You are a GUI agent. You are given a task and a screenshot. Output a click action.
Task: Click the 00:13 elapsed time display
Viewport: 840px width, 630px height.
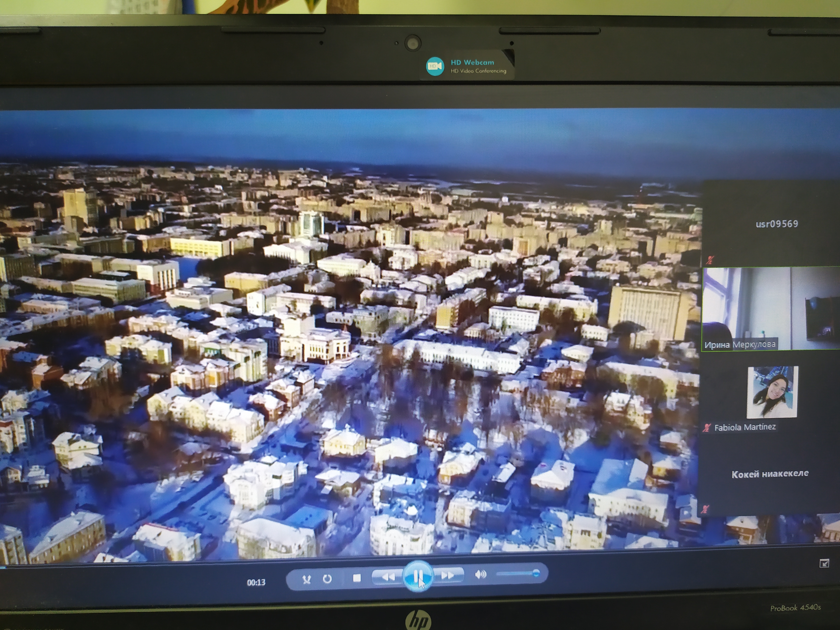(256, 582)
